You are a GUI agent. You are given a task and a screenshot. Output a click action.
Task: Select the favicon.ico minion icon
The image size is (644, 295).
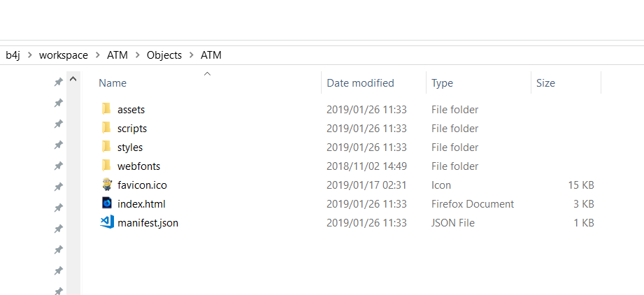click(x=106, y=185)
